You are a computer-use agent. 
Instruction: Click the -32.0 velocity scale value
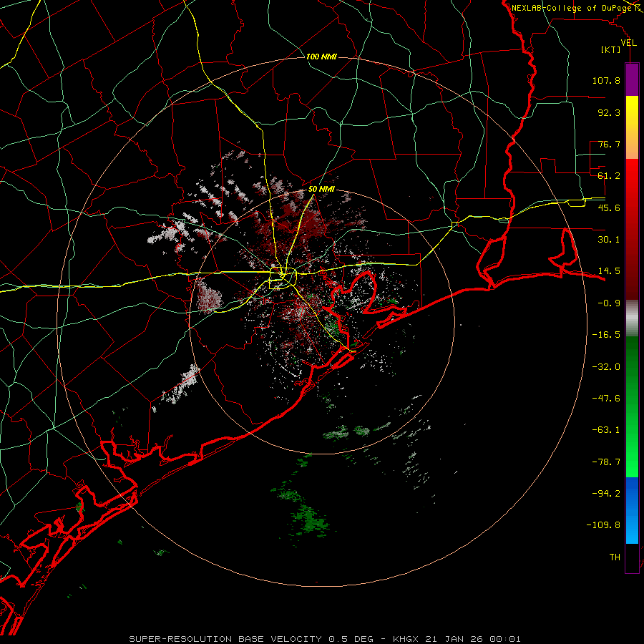(606, 367)
